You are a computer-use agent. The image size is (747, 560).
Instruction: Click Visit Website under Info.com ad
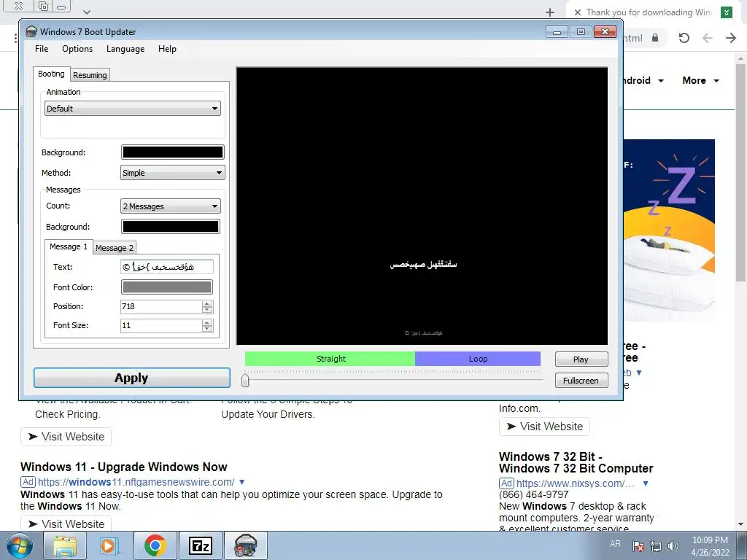pos(544,426)
